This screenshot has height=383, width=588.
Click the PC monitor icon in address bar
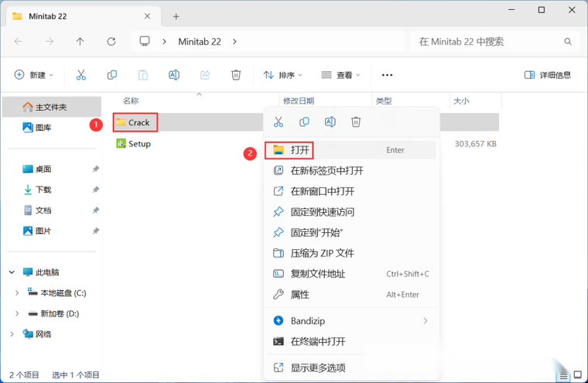[145, 41]
